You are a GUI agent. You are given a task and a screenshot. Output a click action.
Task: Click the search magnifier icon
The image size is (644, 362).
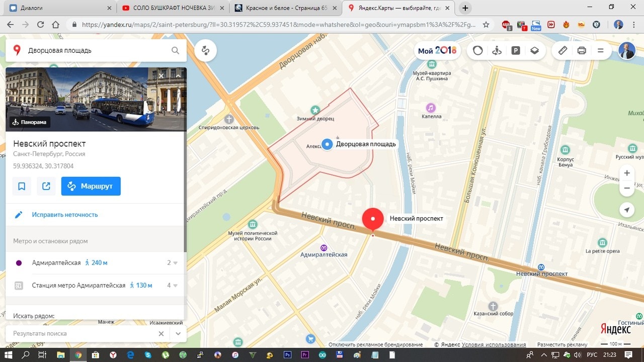(175, 50)
